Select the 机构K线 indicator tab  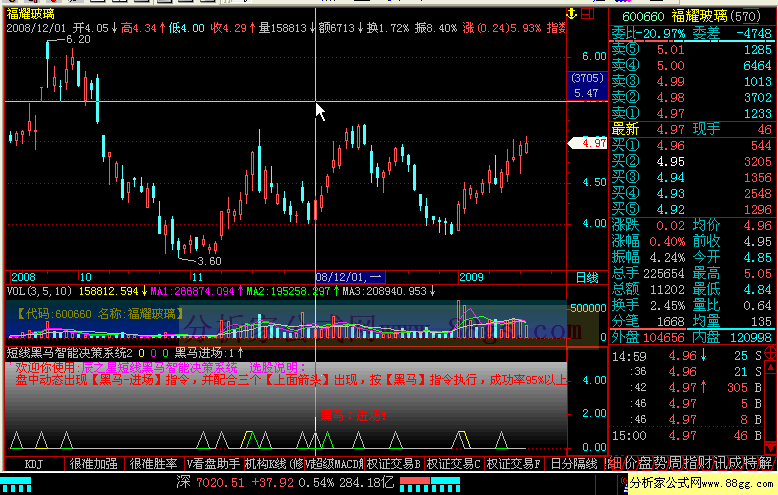click(274, 464)
